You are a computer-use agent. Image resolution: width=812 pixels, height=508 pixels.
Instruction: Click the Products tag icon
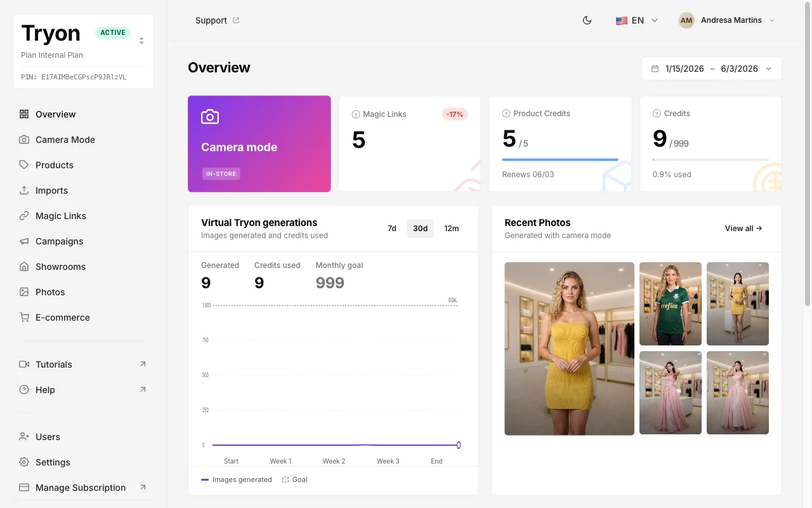click(x=24, y=165)
